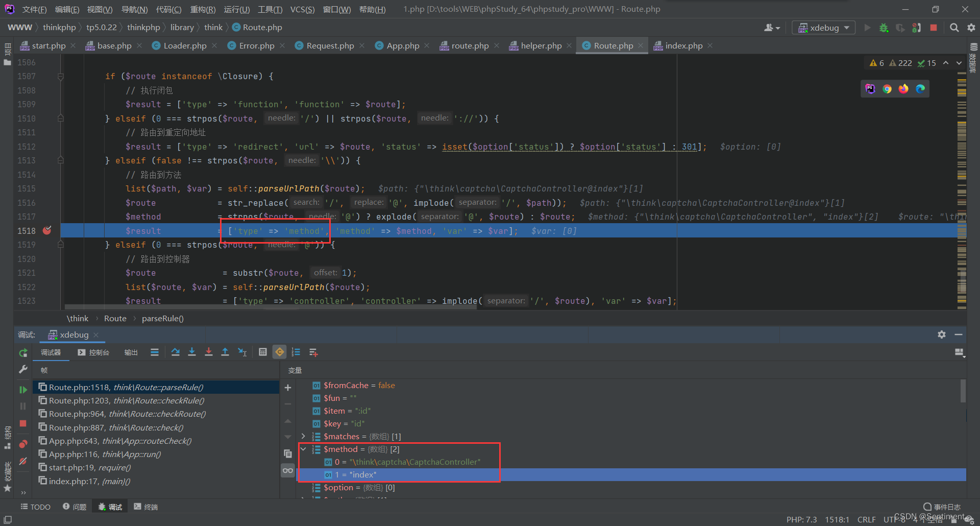Click Show Execution Point icon
This screenshot has width=980, height=526.
pos(154,352)
